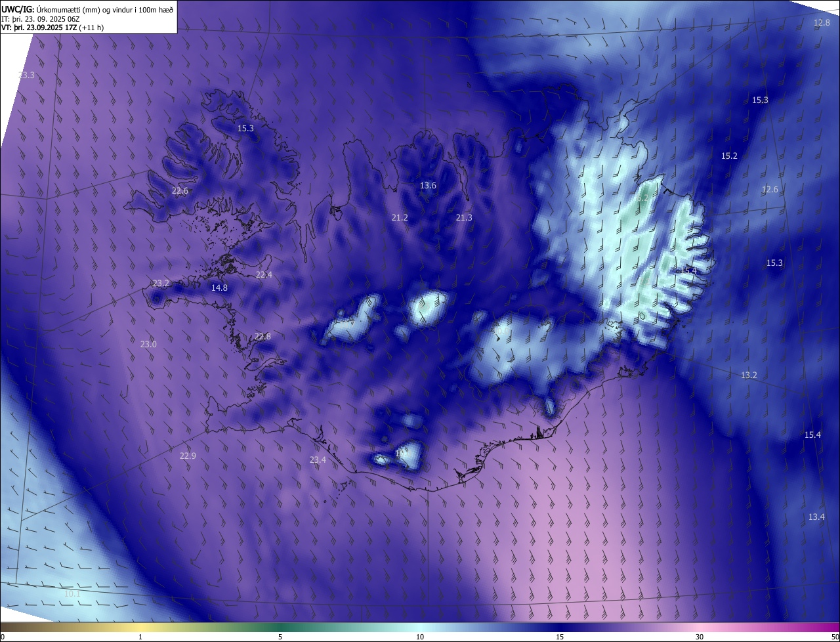The image size is (840, 642).
Task: Click the map value 23.3
Action: click(x=26, y=75)
